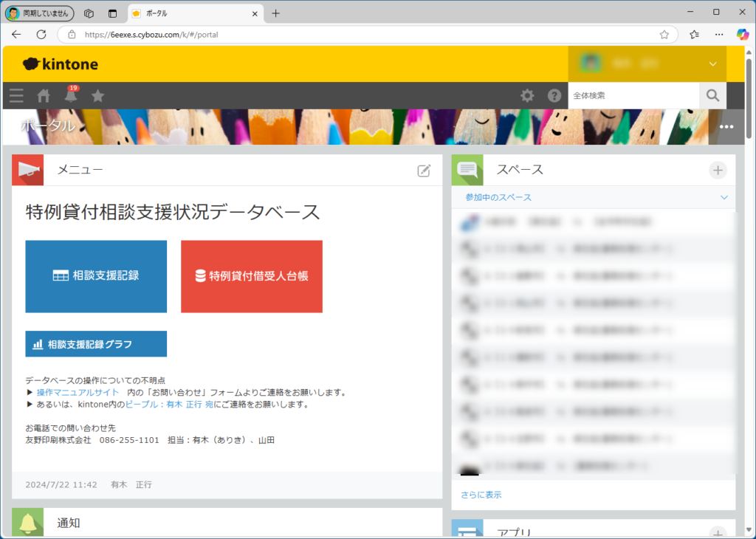
Task: Open the bookmarks star icon
Action: tap(97, 95)
